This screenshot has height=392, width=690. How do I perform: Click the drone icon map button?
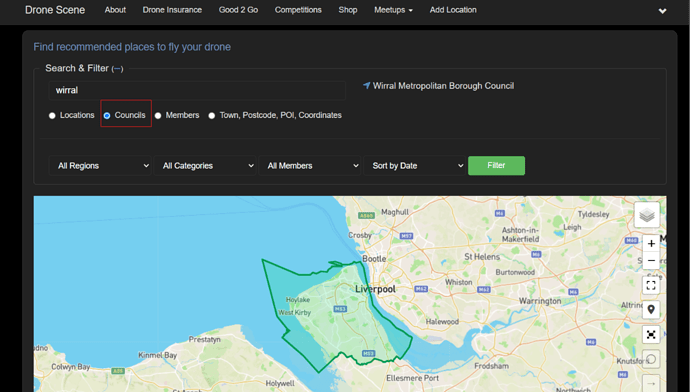click(x=651, y=334)
